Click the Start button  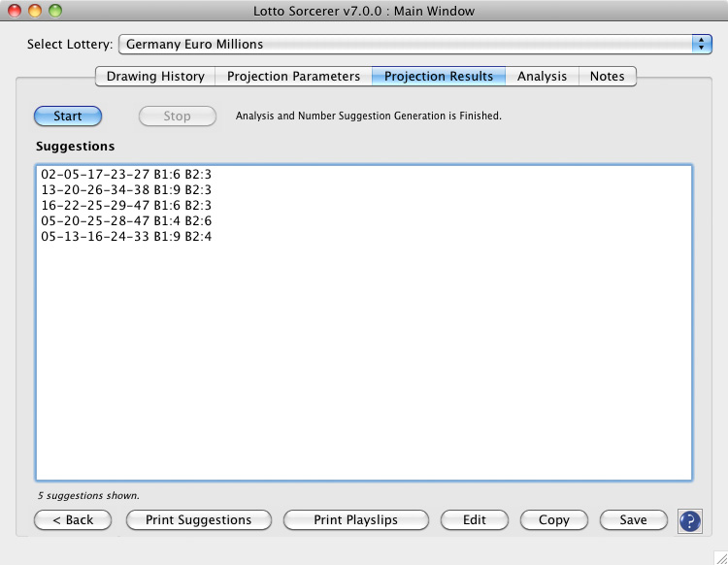[x=68, y=116]
